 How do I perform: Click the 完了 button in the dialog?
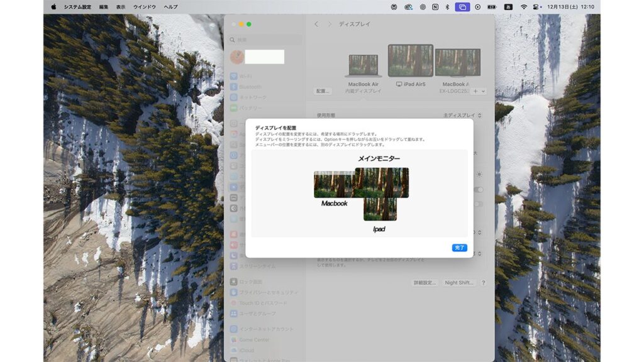click(x=459, y=248)
